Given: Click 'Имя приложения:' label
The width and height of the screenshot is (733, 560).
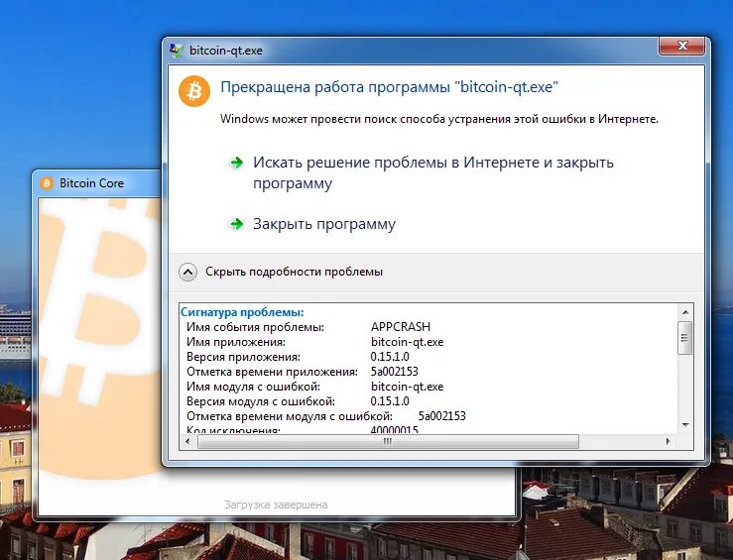Looking at the screenshot, I should [236, 342].
